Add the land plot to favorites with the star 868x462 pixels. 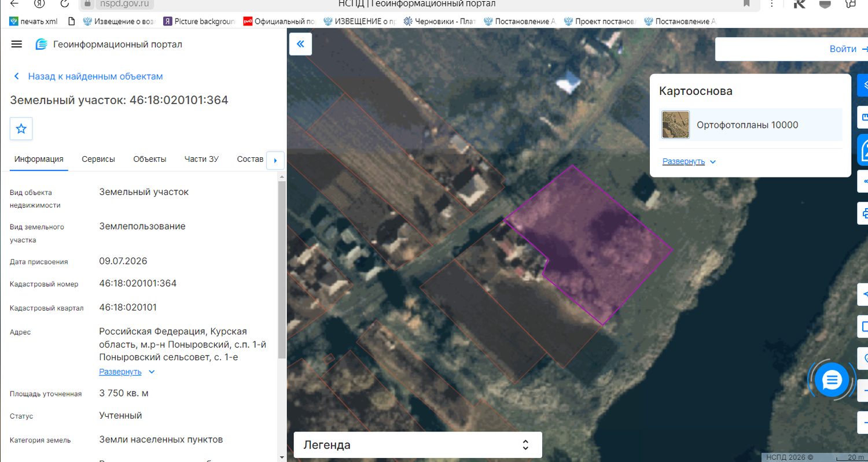[x=21, y=128]
